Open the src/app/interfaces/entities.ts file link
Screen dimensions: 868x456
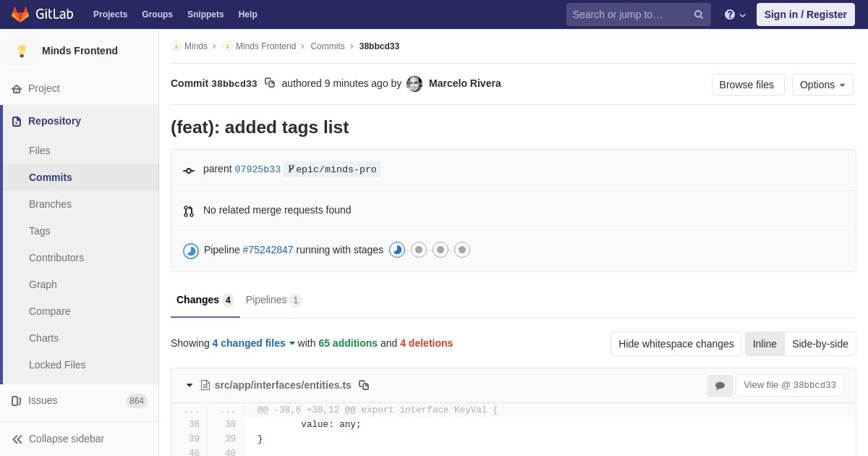coord(283,385)
